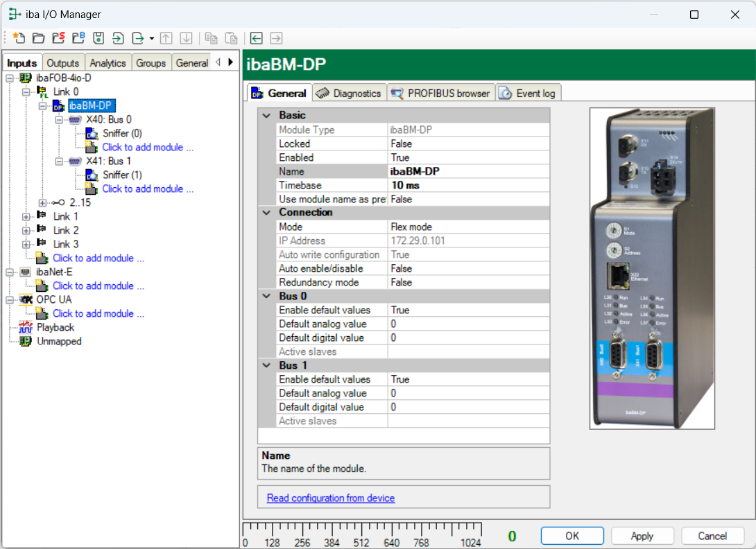Open the Export dropdown arrow in toolbar
This screenshot has width=756, height=549.
pyautogui.click(x=151, y=38)
